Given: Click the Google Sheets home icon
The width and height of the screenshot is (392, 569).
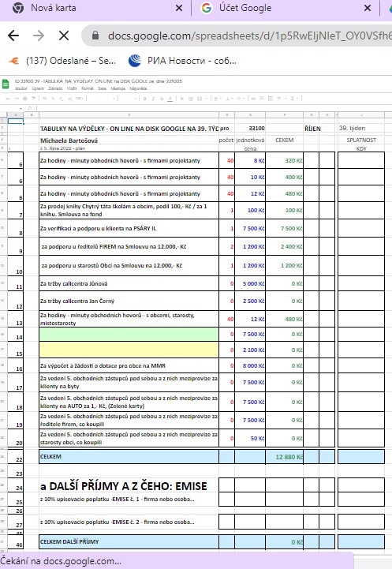Looking at the screenshot, I should pos(6,84).
